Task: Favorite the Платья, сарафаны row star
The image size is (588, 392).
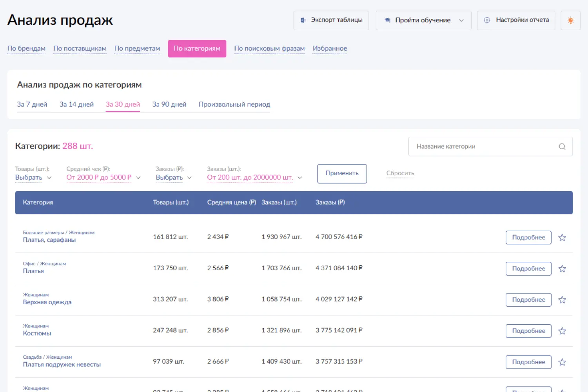Action: click(x=562, y=238)
